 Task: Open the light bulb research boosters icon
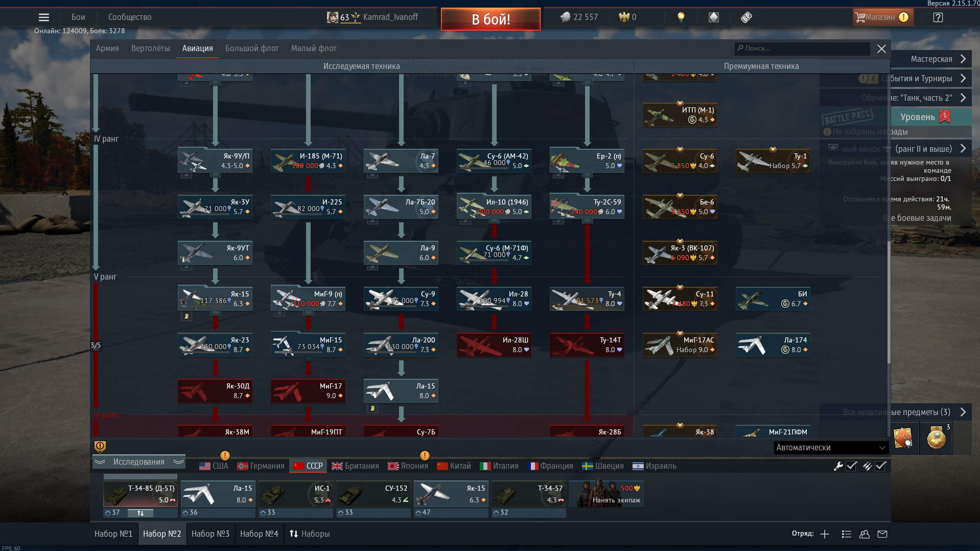point(681,17)
